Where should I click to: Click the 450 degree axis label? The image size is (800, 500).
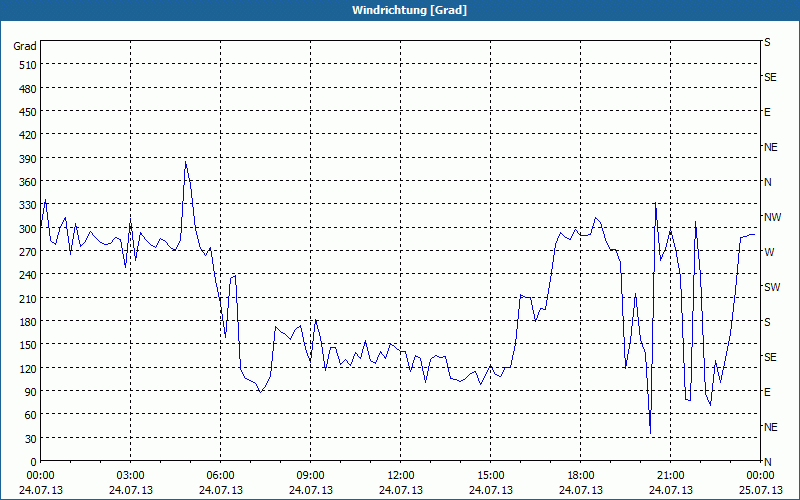tap(28, 112)
